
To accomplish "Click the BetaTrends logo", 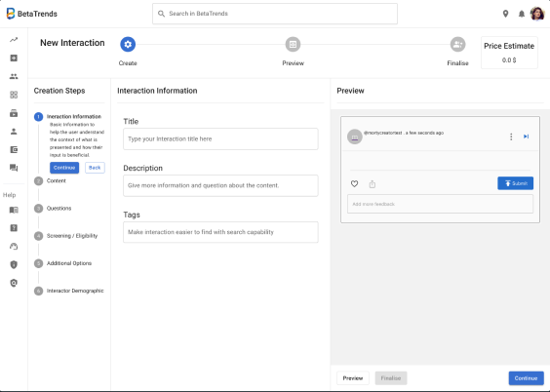I will coord(31,14).
